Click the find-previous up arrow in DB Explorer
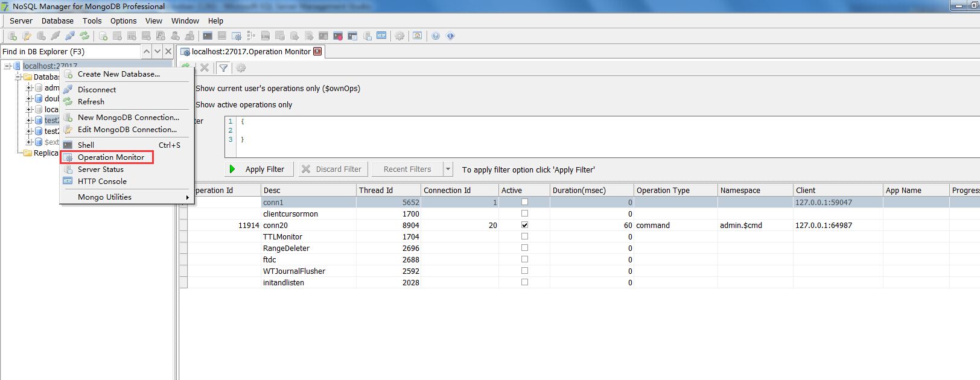The height and width of the screenshot is (380, 980). click(147, 52)
